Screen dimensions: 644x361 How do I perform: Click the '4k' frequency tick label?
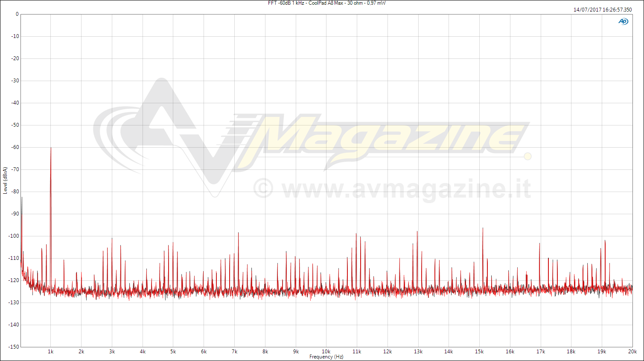pos(143,352)
